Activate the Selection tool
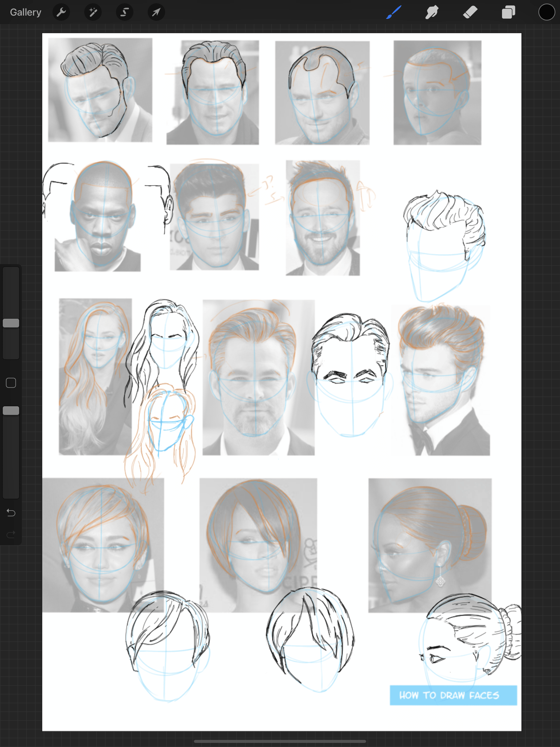560x747 pixels. point(125,12)
